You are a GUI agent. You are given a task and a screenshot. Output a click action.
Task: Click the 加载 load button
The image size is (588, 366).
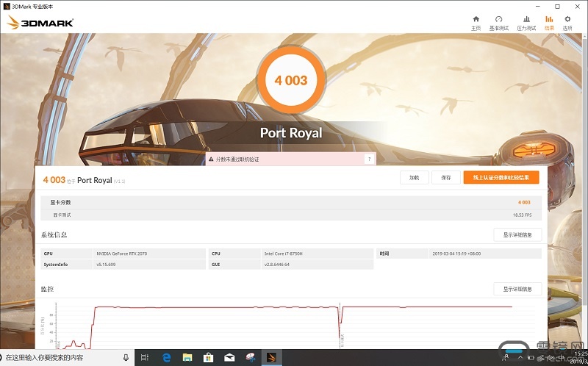tap(415, 177)
